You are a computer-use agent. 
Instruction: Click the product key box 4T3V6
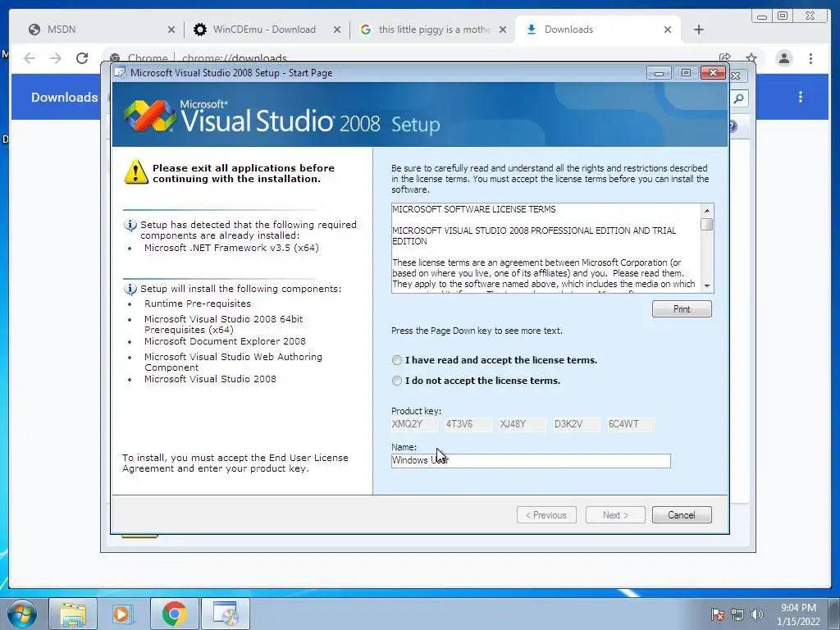click(468, 425)
